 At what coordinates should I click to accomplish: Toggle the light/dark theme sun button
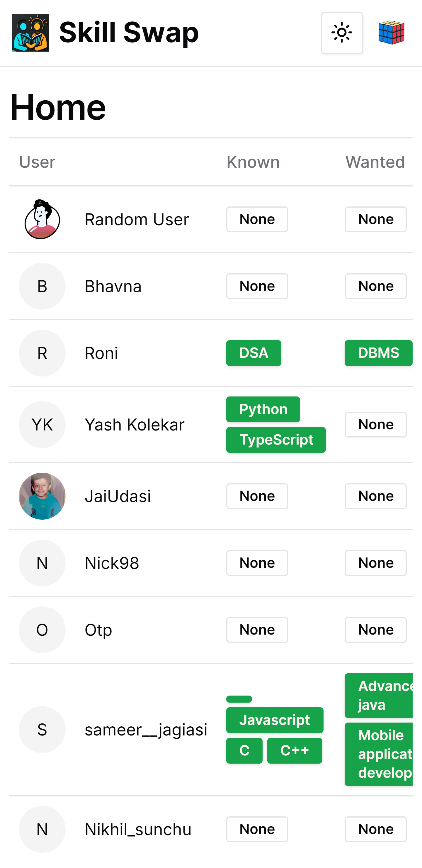342,33
